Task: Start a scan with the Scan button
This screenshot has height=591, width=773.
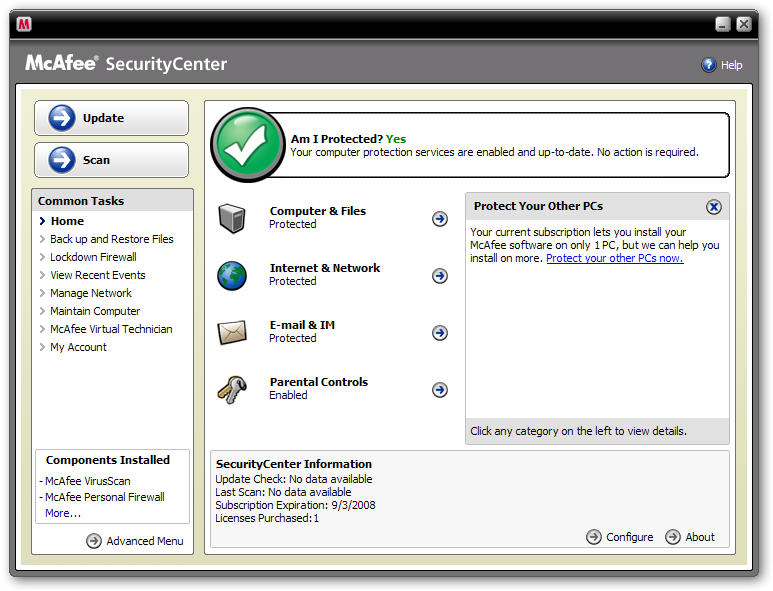Action: point(111,160)
